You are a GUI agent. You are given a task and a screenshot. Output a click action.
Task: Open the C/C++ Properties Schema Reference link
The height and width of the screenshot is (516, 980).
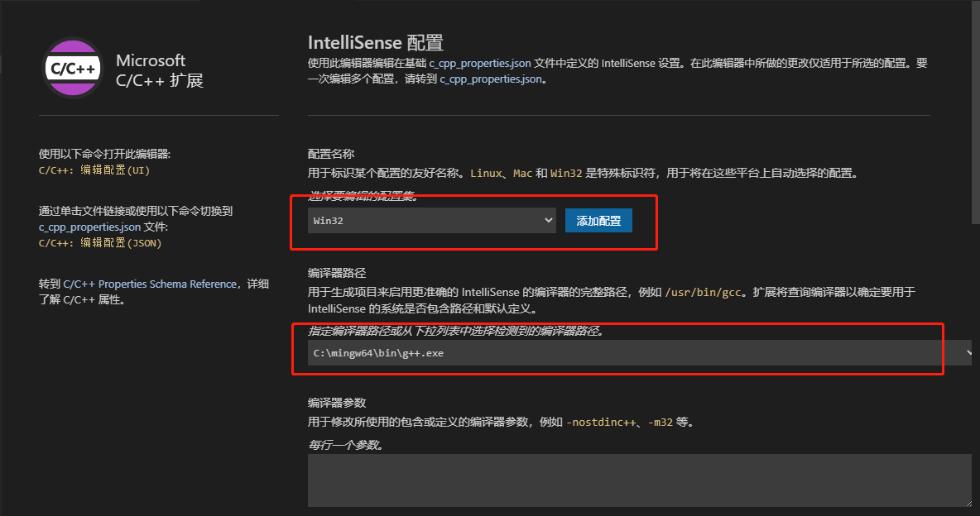pos(150,284)
